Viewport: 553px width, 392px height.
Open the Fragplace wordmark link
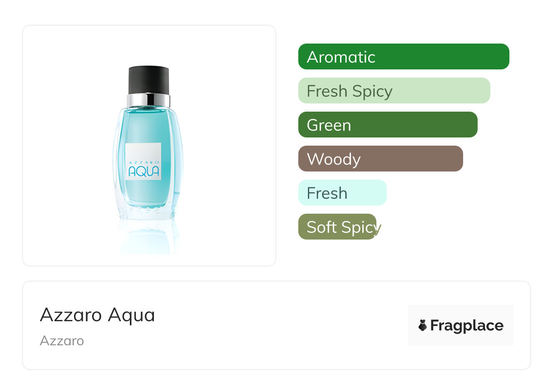click(x=467, y=326)
